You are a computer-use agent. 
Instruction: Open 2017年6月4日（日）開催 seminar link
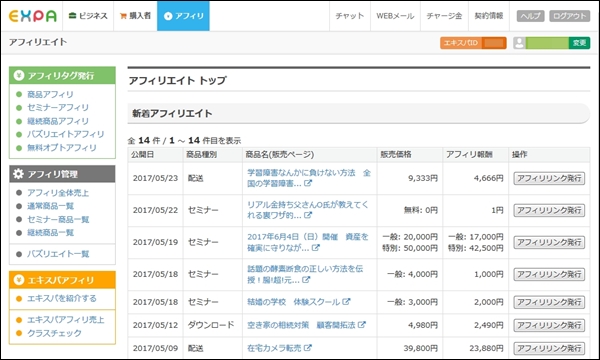[x=308, y=242]
